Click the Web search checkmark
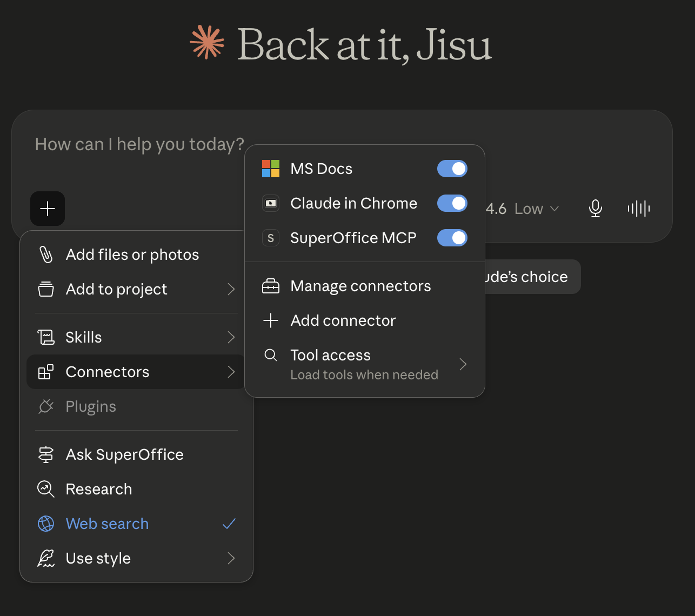The width and height of the screenshot is (695, 616). point(229,524)
